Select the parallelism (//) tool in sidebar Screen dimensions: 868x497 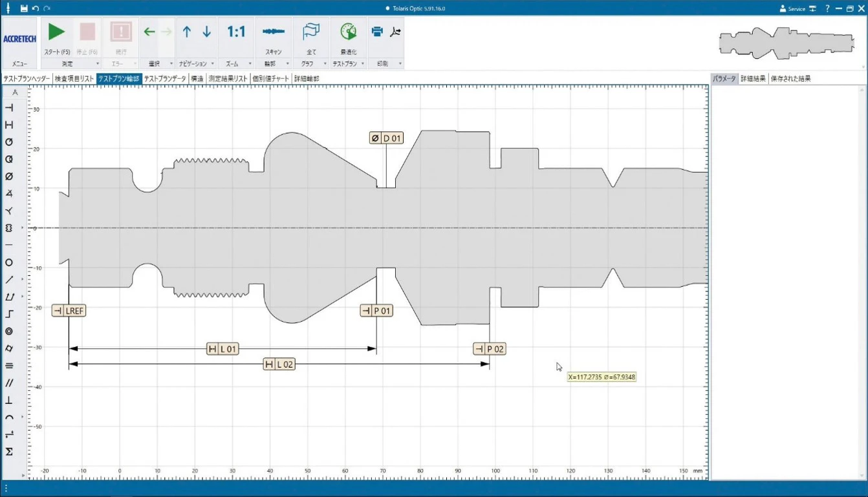tap(9, 383)
